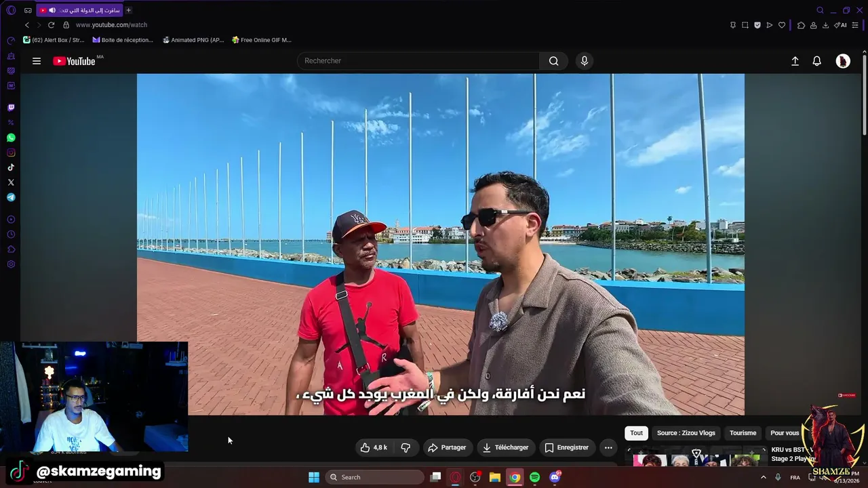Viewport: 868px width, 488px height.
Task: Go back to the previous page
Action: point(27,25)
